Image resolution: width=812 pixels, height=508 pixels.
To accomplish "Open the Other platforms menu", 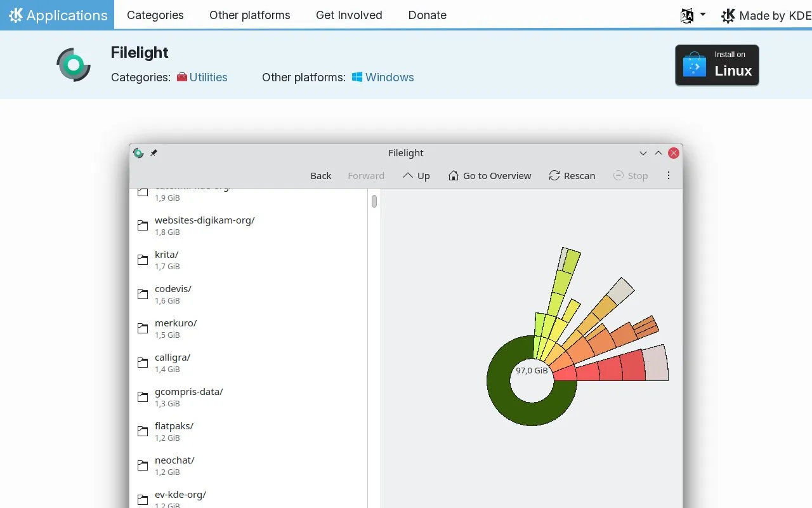I will [x=250, y=15].
